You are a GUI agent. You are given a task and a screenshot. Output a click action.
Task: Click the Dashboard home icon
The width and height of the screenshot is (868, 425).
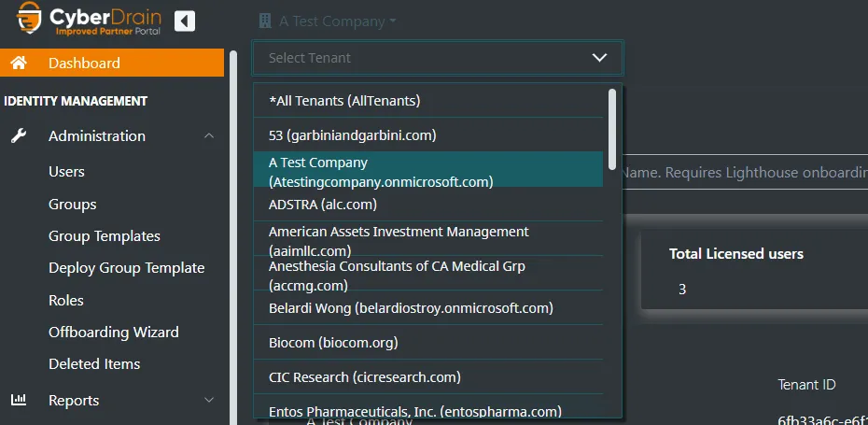click(x=19, y=63)
